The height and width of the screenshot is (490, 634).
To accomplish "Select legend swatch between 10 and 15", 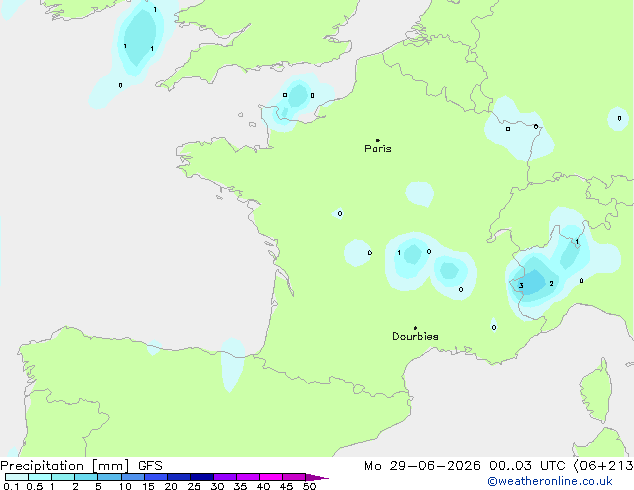I will click(x=133, y=477).
